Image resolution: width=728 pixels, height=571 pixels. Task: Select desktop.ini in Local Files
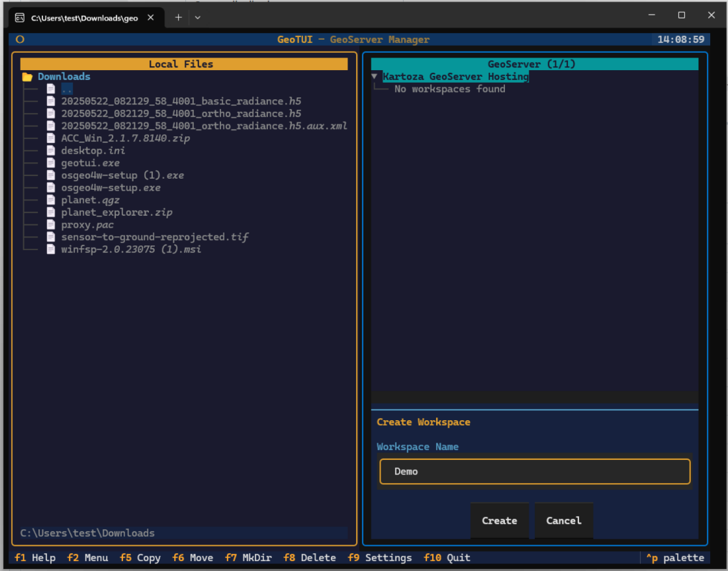tap(93, 150)
